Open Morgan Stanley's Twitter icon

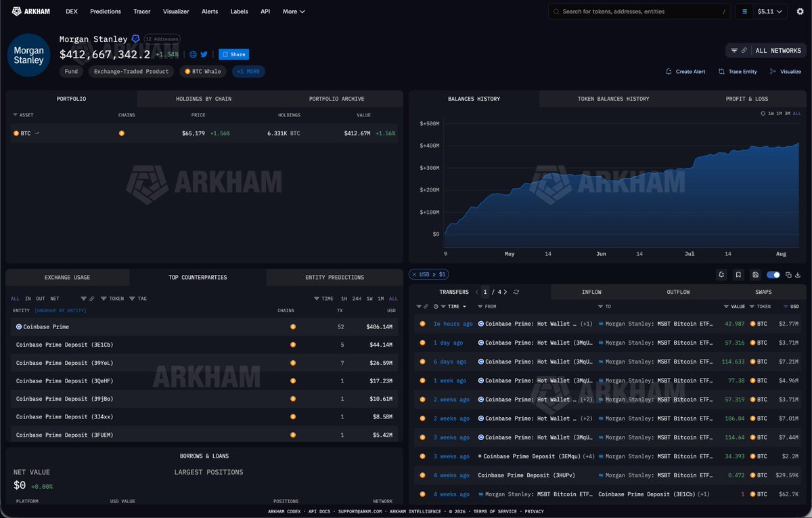pos(204,54)
